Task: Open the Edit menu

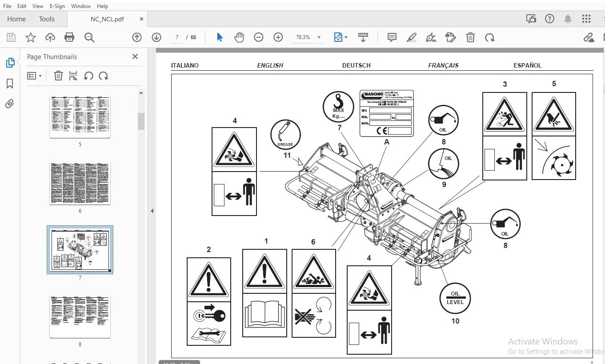Action: [22, 6]
